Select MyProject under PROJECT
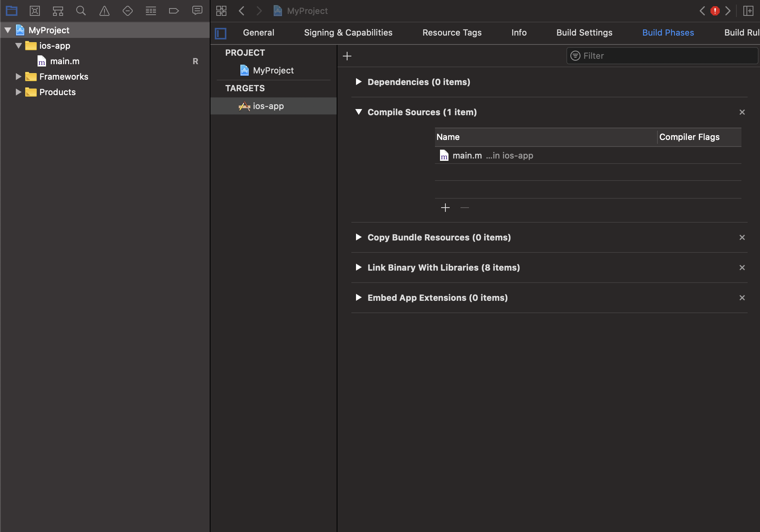 coord(274,70)
